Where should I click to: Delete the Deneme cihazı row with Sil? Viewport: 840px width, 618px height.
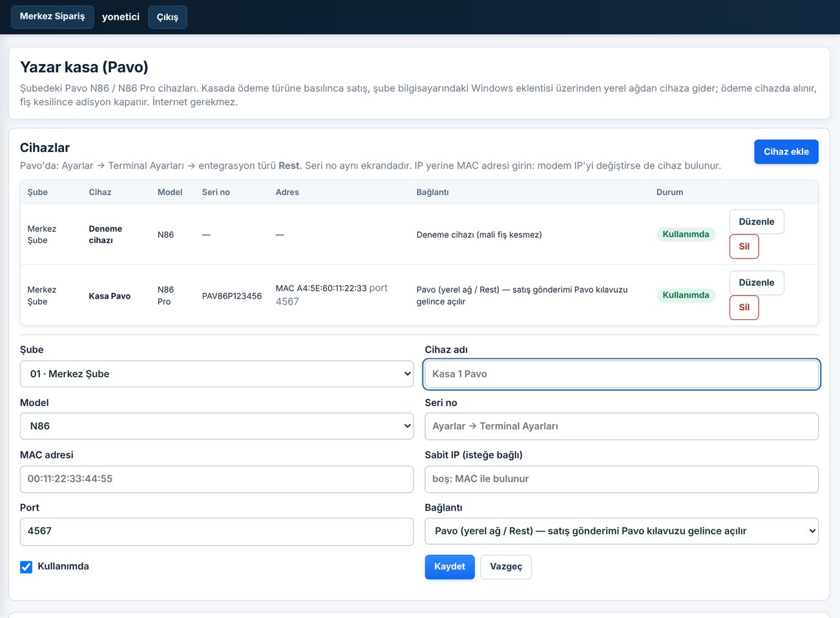click(744, 246)
